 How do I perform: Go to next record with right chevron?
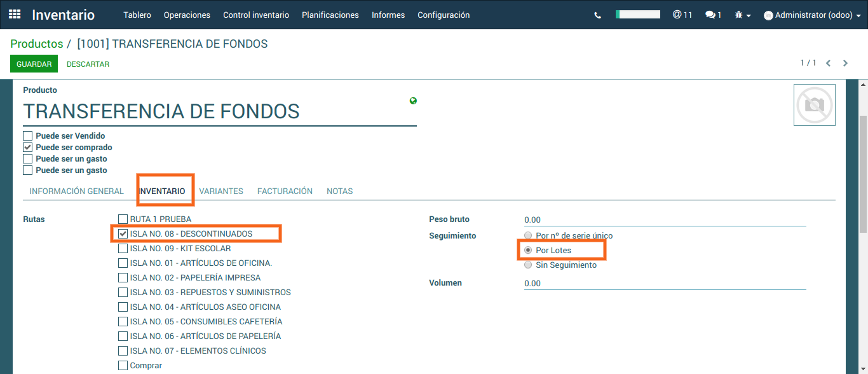pyautogui.click(x=845, y=63)
